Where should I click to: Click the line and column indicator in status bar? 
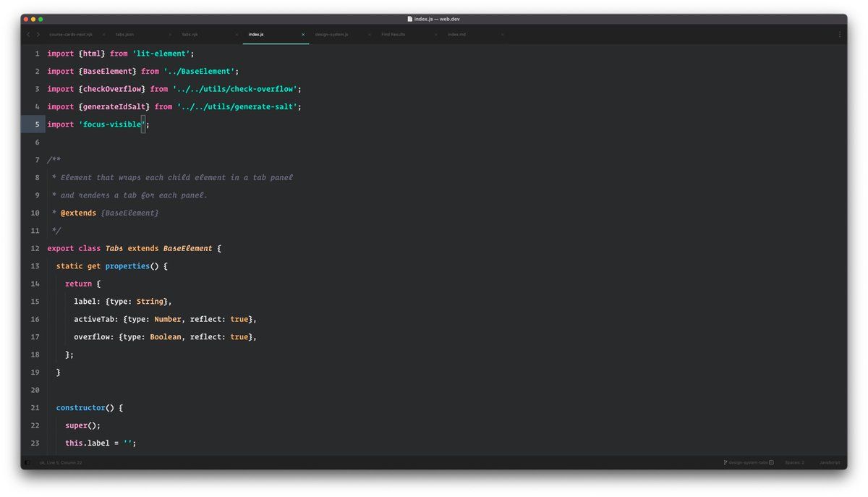(61, 462)
